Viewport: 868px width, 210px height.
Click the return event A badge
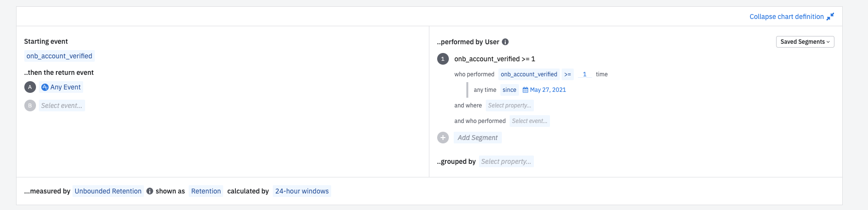(30, 87)
